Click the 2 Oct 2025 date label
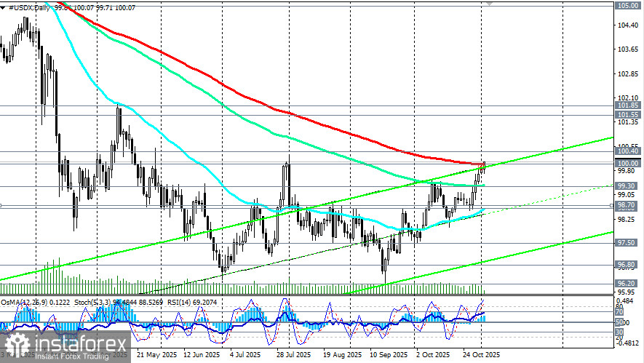The image size is (644, 363). [433, 355]
